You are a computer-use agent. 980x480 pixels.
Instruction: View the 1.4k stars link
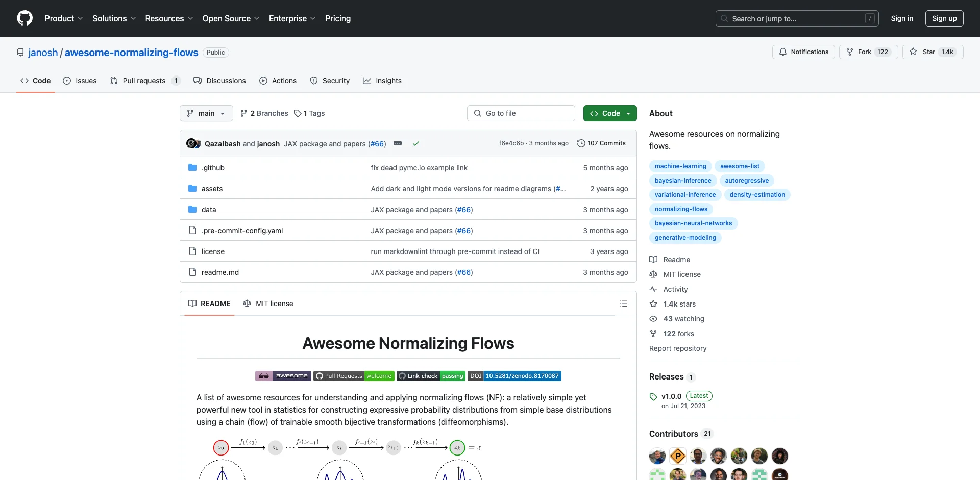pos(673,304)
